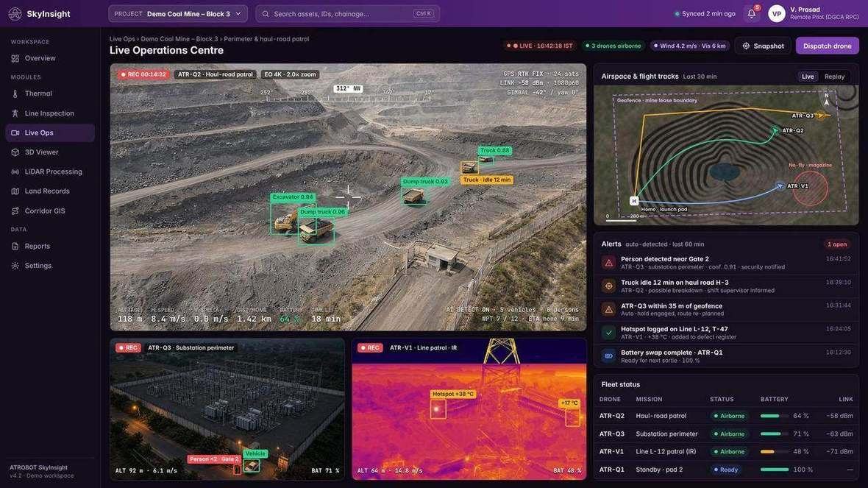
Task: Click the Corridor GIS icon
Action: click(x=15, y=211)
